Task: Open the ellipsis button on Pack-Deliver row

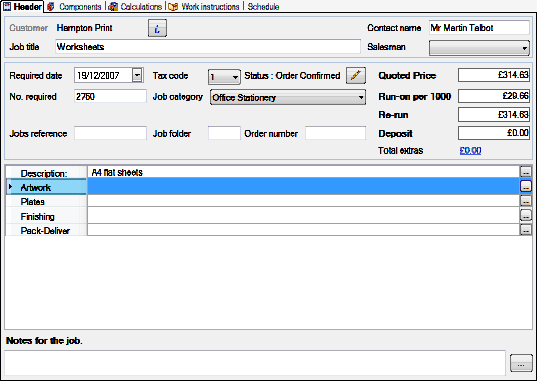Action: [526, 230]
